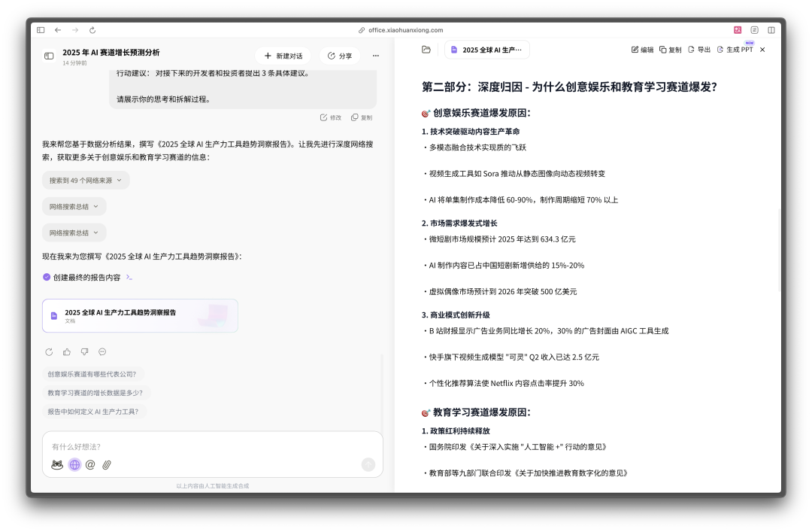Go forward with the browser arrow
Viewport: 812px width, 532px height.
coord(75,30)
